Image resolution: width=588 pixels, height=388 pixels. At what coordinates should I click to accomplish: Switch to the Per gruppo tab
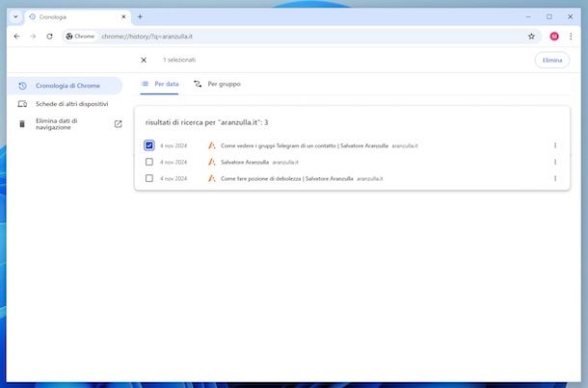tap(217, 84)
